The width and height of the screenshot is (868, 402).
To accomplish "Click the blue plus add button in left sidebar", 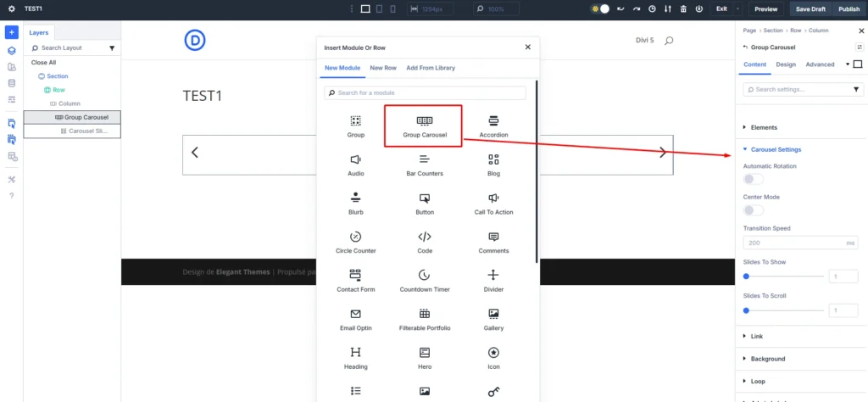I will [12, 32].
